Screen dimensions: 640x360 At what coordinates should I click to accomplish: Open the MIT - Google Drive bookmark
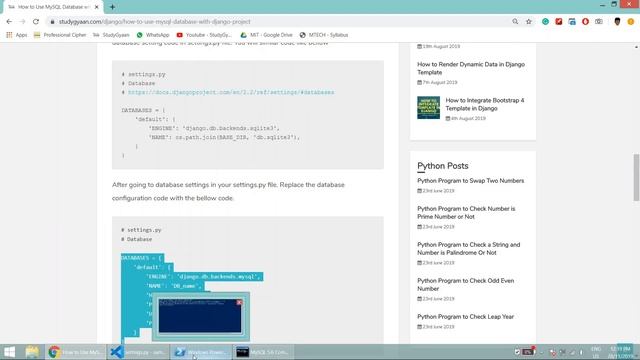pos(266,35)
